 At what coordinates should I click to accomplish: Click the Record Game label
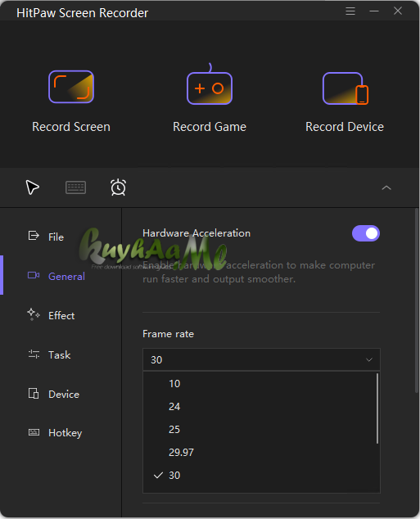210,127
